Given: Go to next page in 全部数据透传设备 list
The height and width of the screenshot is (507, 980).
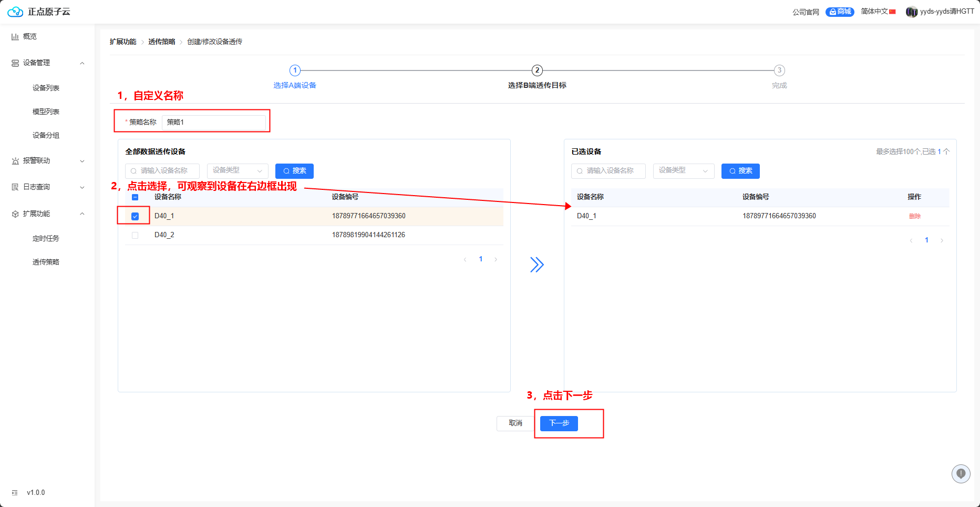Looking at the screenshot, I should coord(496,259).
